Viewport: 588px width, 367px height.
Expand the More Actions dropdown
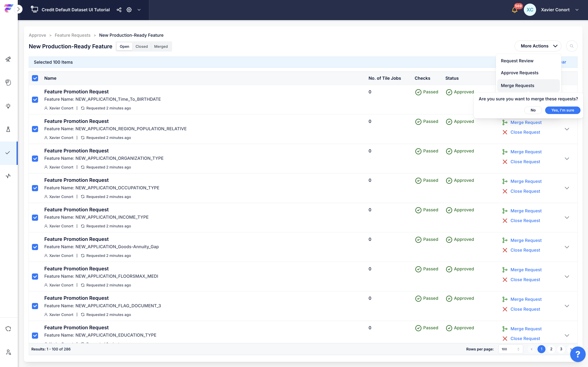(538, 46)
